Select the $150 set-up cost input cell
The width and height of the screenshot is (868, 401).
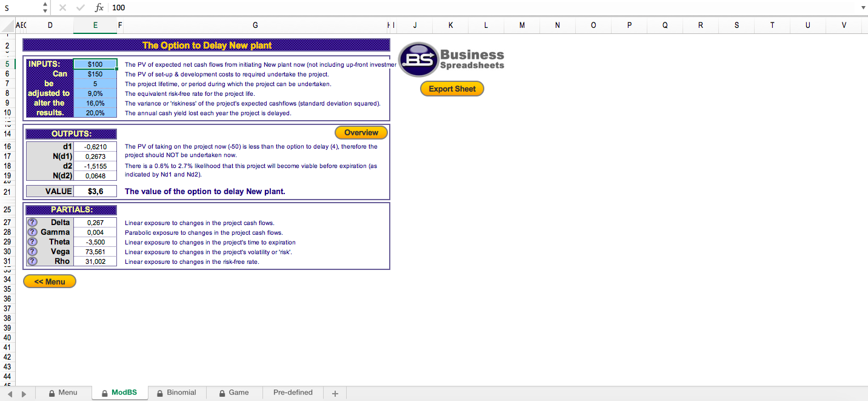click(95, 74)
